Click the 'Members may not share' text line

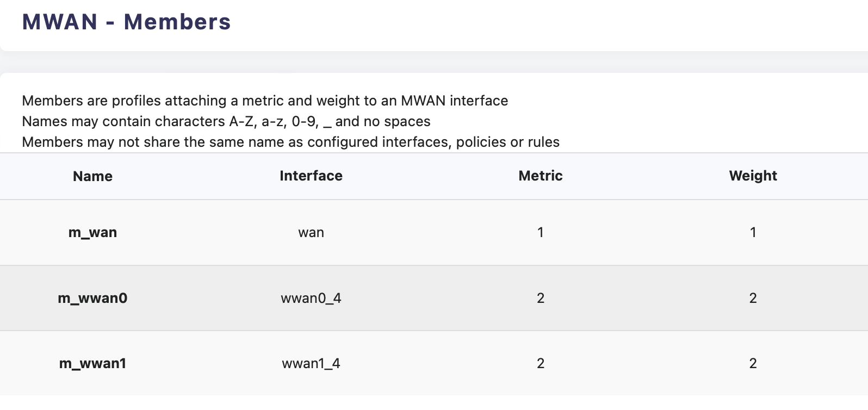[x=290, y=142]
